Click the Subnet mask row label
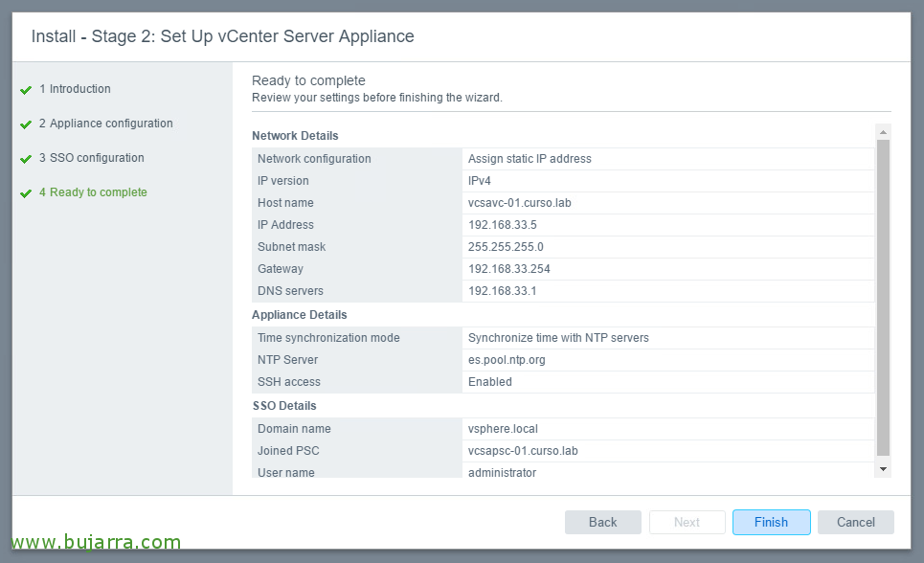The width and height of the screenshot is (924, 563). coord(291,247)
